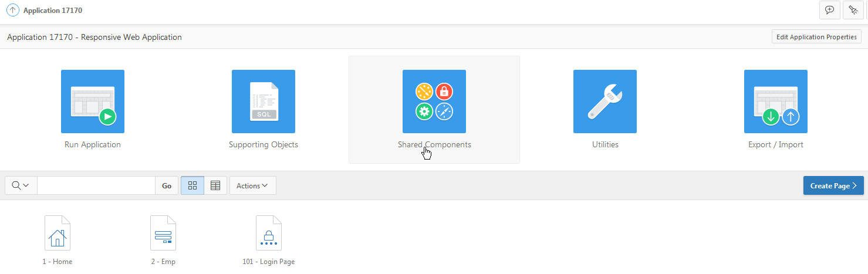
Task: Open the Shared Components icon
Action: (434, 102)
